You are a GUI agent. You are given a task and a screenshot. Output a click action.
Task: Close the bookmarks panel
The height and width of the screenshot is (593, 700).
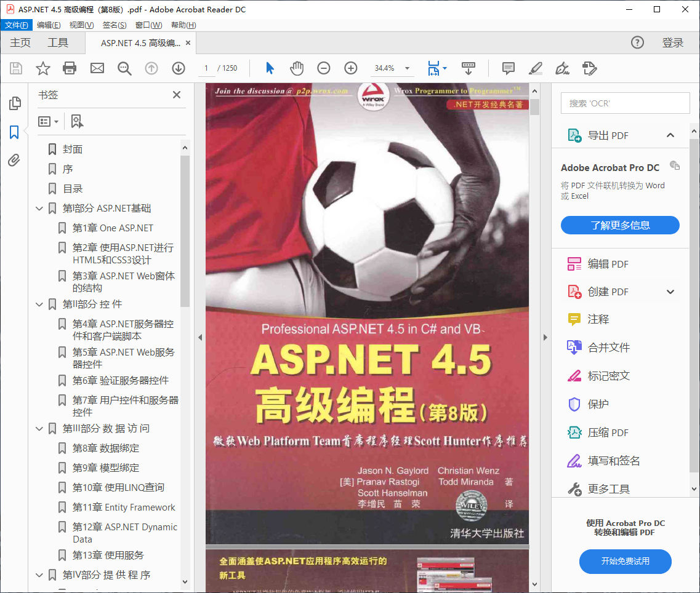coord(177,95)
